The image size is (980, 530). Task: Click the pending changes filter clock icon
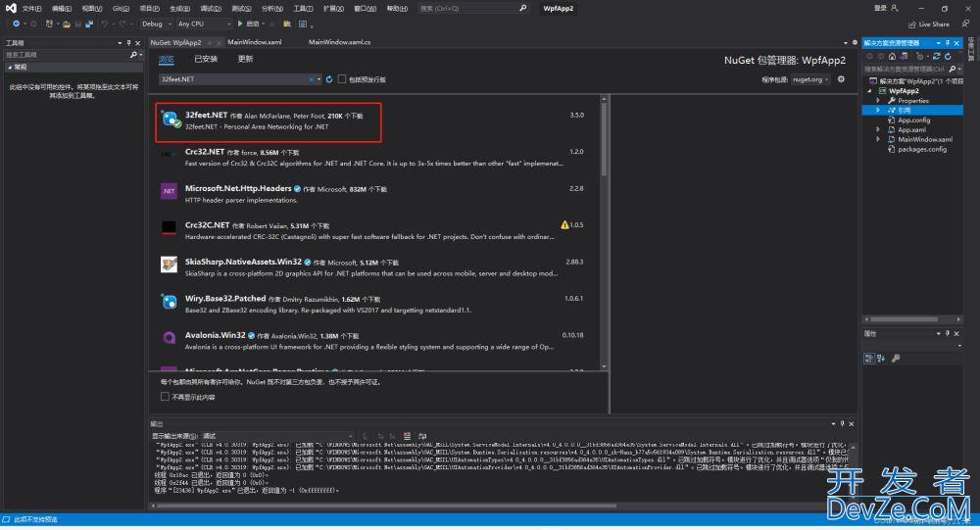919,56
